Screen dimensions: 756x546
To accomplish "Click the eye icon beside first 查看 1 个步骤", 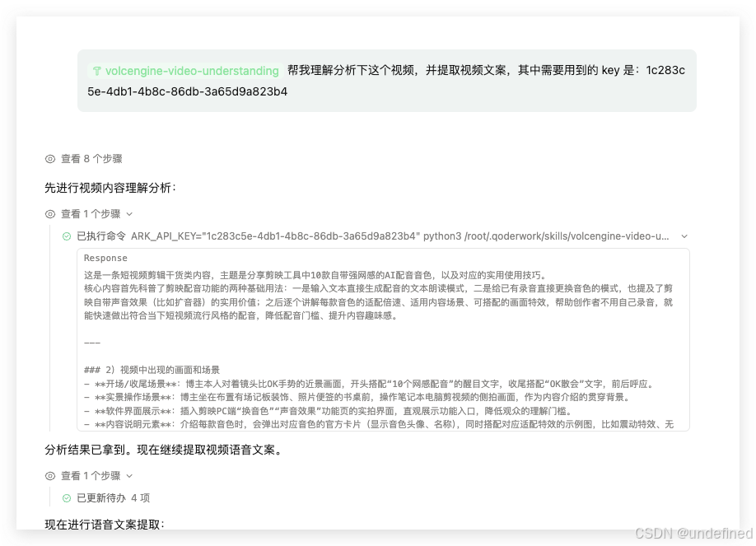I will click(50, 213).
